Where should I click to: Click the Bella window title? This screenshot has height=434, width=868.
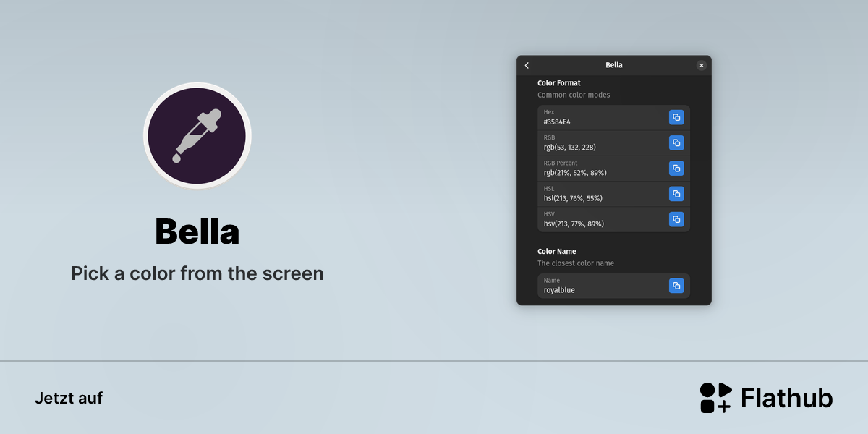tap(614, 65)
